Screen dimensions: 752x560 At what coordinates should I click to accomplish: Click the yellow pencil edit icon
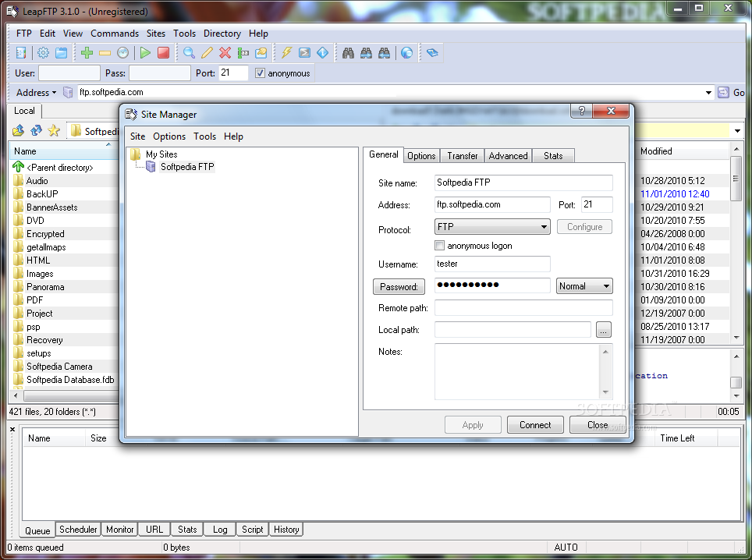[207, 53]
